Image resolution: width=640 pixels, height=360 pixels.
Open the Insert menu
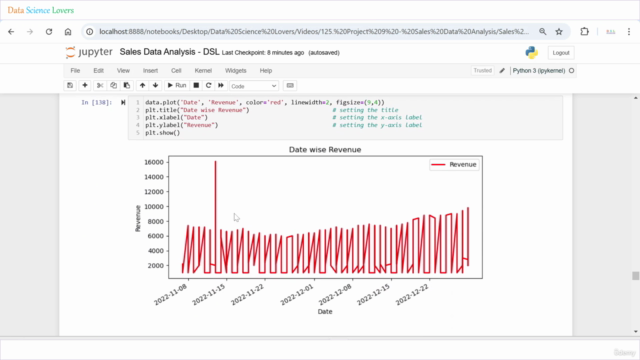tap(150, 71)
